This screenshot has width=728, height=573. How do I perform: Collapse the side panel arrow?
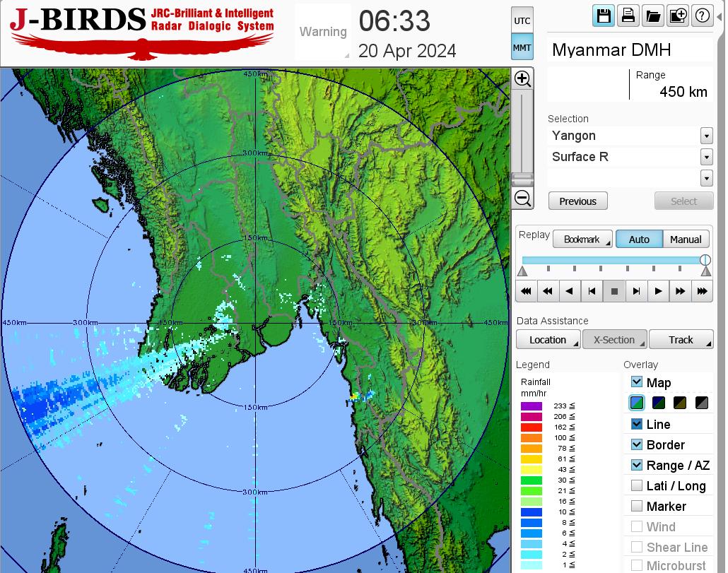pos(720,17)
